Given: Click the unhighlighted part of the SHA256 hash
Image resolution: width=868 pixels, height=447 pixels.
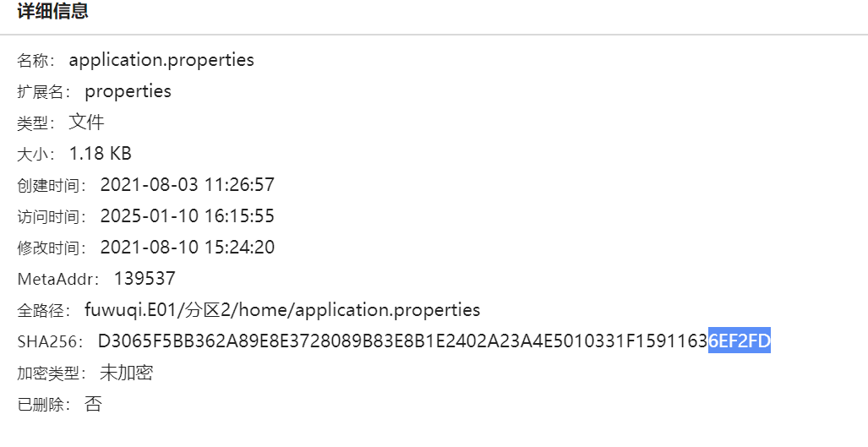Looking at the screenshot, I should click(402, 341).
